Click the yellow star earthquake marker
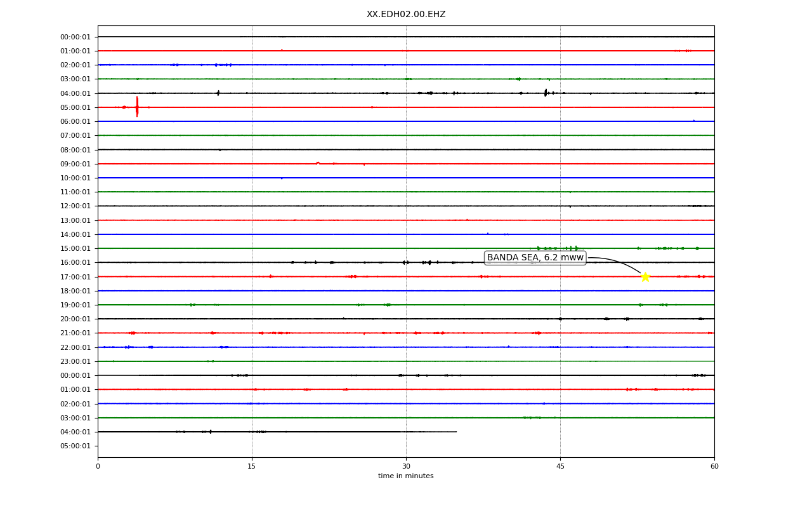Screen dimensions: 812x508 pyautogui.click(x=645, y=277)
